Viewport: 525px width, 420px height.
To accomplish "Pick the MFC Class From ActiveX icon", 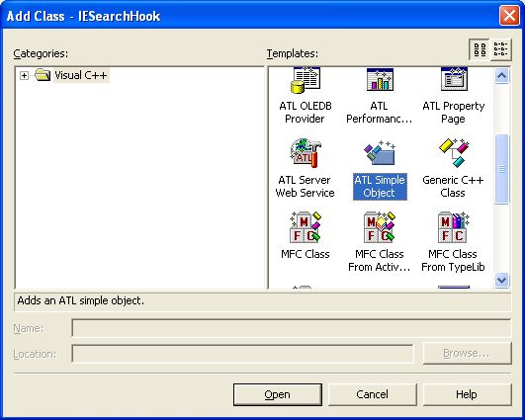I will coord(380,227).
